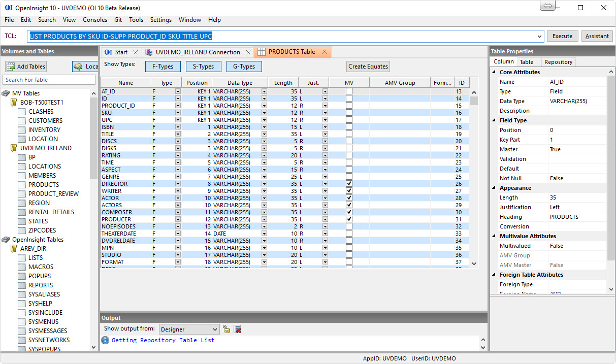The image size is (616, 364).
Task: Click the tables tree vertical scrollbar
Action: [x=94, y=220]
